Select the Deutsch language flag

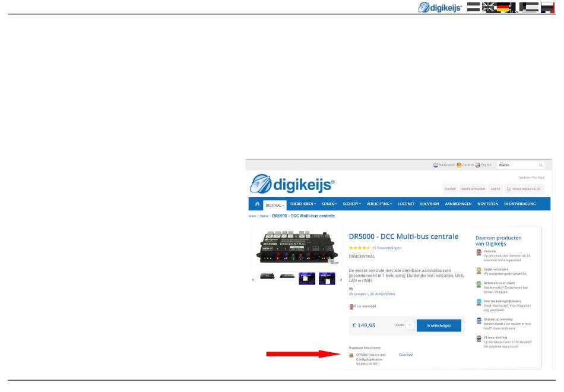[x=459, y=165]
